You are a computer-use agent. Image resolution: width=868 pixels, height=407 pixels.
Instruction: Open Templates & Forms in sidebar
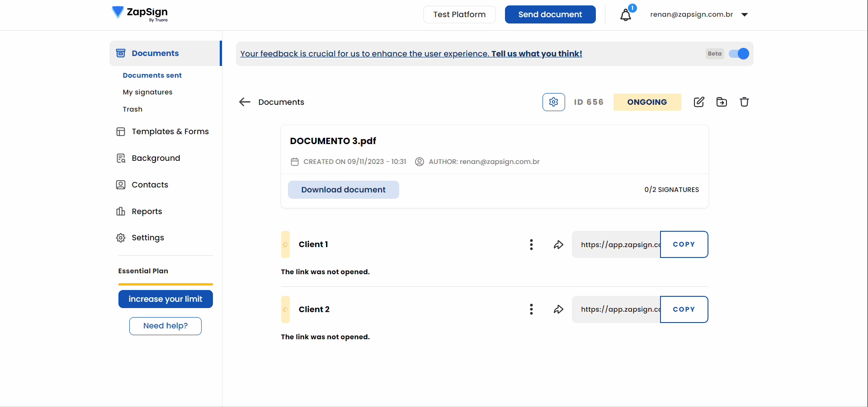pos(170,131)
